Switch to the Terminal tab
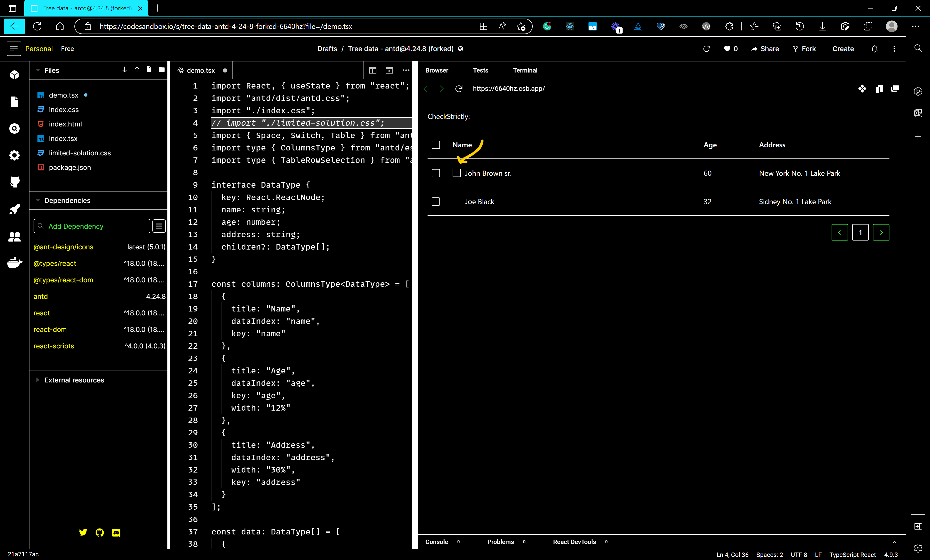 pos(525,70)
